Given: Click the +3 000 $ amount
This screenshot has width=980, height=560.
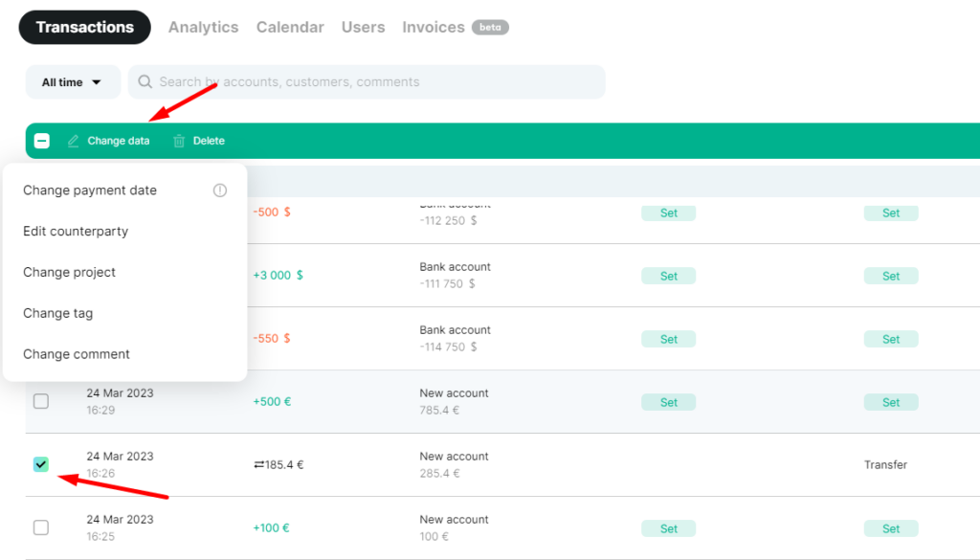Looking at the screenshot, I should (x=278, y=276).
